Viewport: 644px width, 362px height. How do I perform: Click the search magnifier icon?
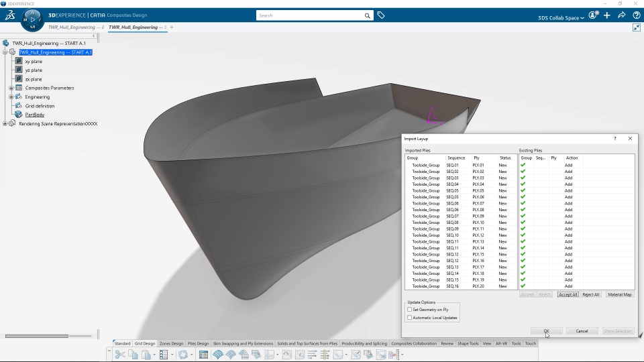368,15
